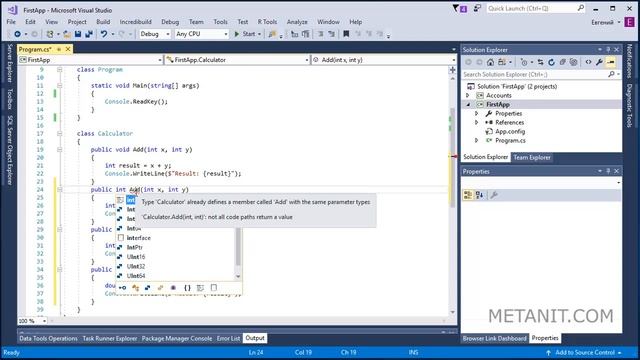The image size is (640, 360).
Task: Click the auto-hide pin on Properties panel
Action: (608, 171)
